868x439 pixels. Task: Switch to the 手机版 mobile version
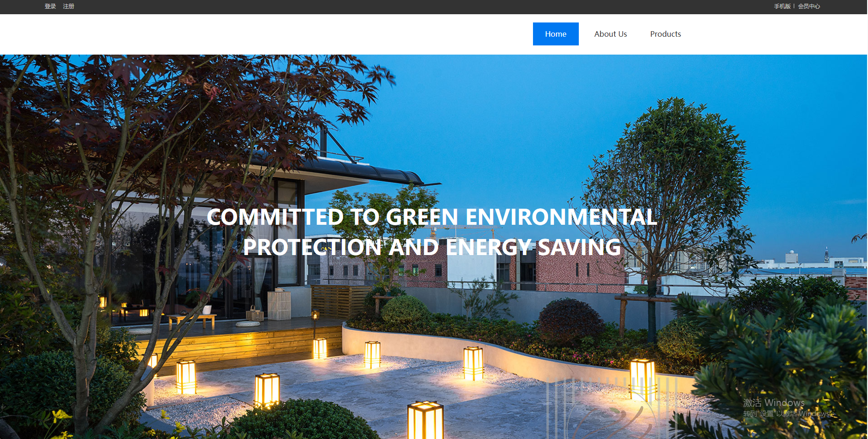point(782,6)
